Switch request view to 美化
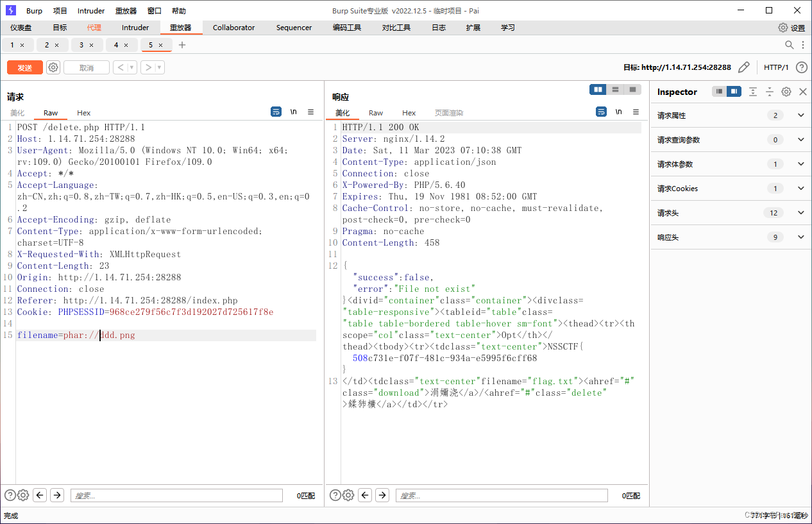This screenshot has width=812, height=524. pos(17,113)
